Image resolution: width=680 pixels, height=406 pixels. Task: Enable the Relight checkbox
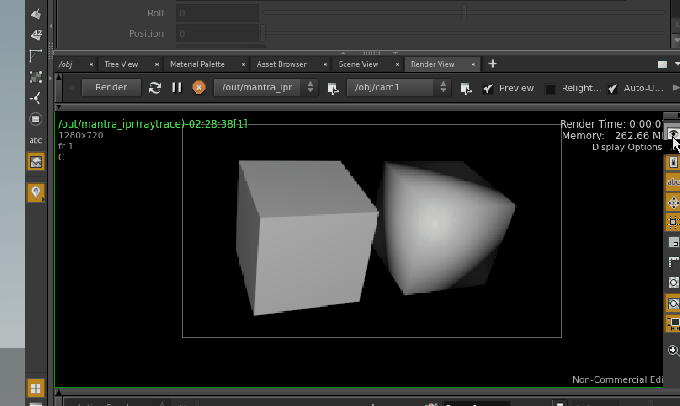click(550, 88)
